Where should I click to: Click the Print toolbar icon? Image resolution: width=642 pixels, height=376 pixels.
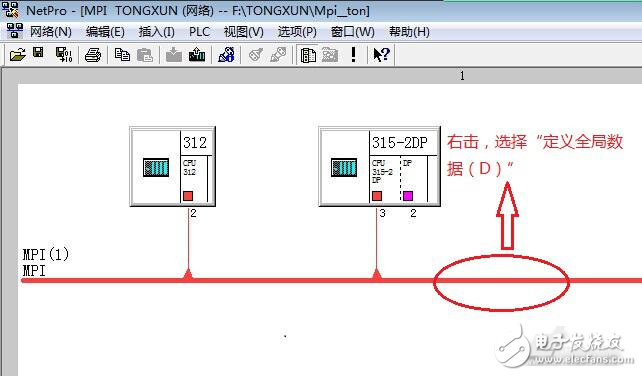[93, 55]
